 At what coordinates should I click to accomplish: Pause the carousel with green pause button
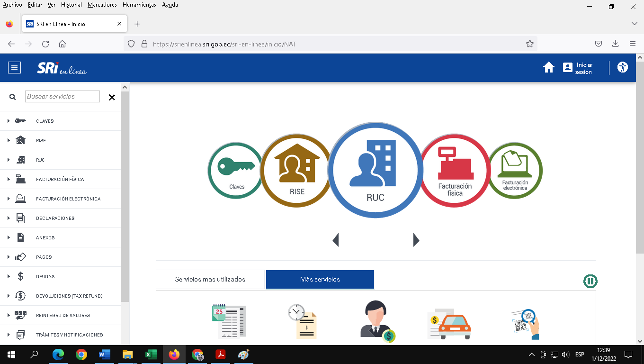[590, 281]
